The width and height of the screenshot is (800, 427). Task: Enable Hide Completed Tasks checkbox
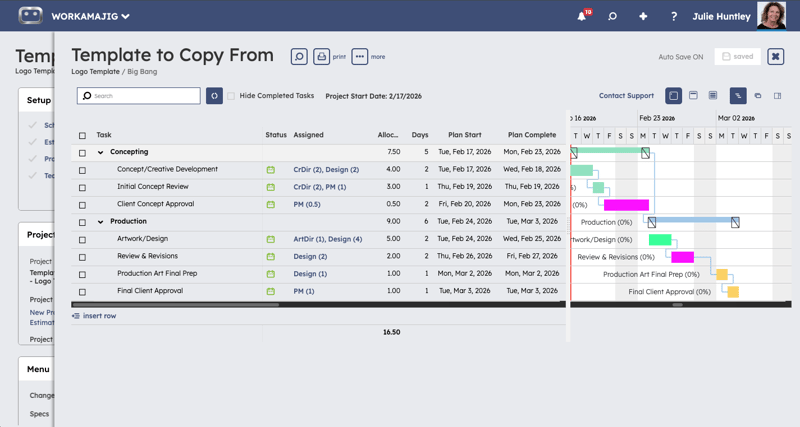pyautogui.click(x=231, y=96)
